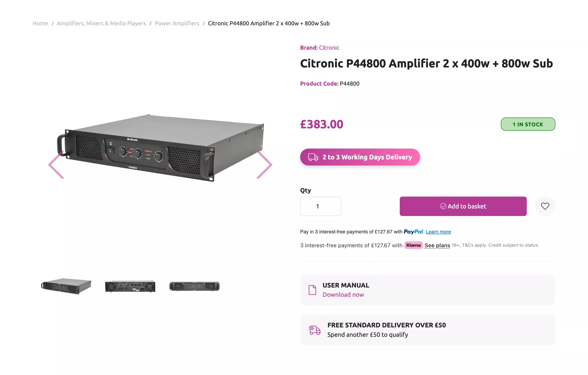Click the quantity input field
The height and width of the screenshot is (375, 588).
[320, 206]
